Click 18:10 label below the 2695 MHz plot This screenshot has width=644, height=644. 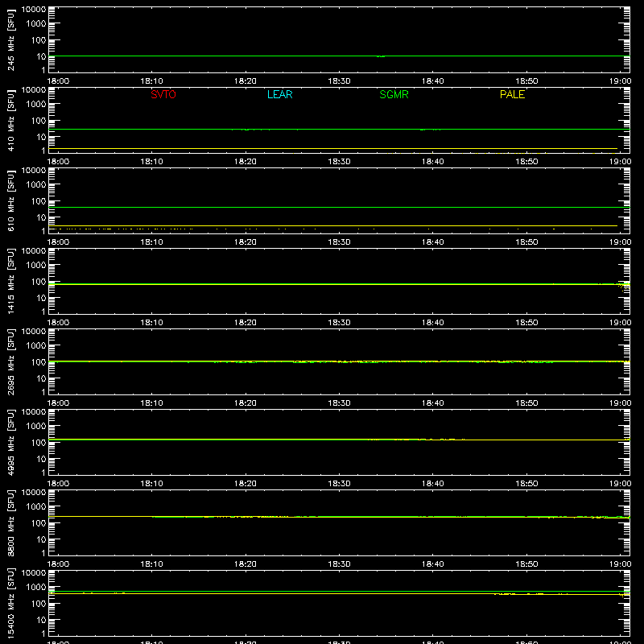coord(152,403)
